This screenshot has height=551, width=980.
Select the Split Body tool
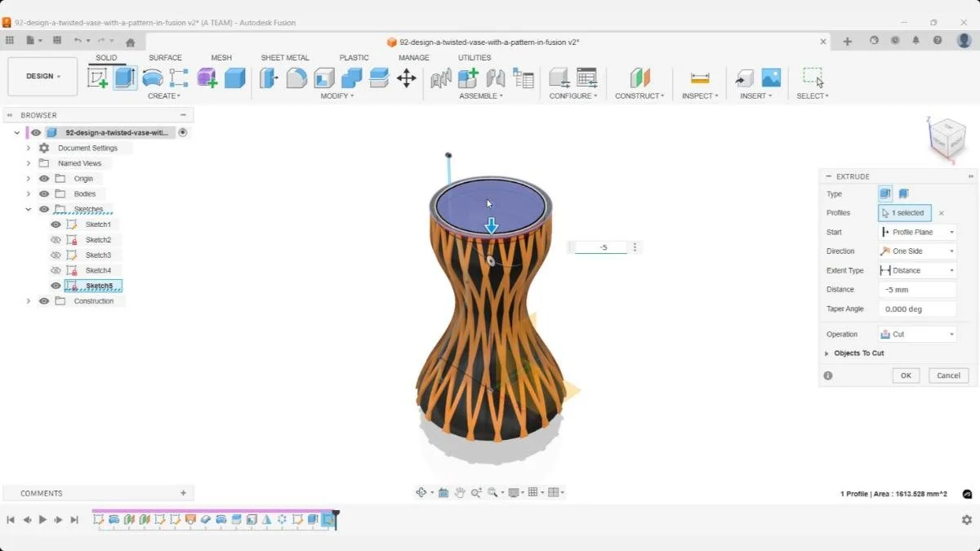[x=379, y=78]
